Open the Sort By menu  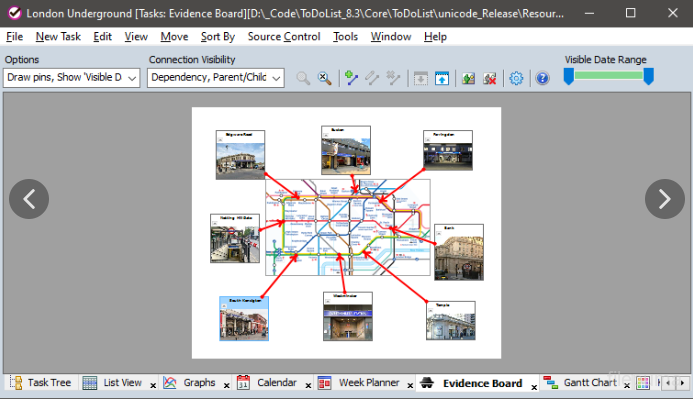pos(217,37)
